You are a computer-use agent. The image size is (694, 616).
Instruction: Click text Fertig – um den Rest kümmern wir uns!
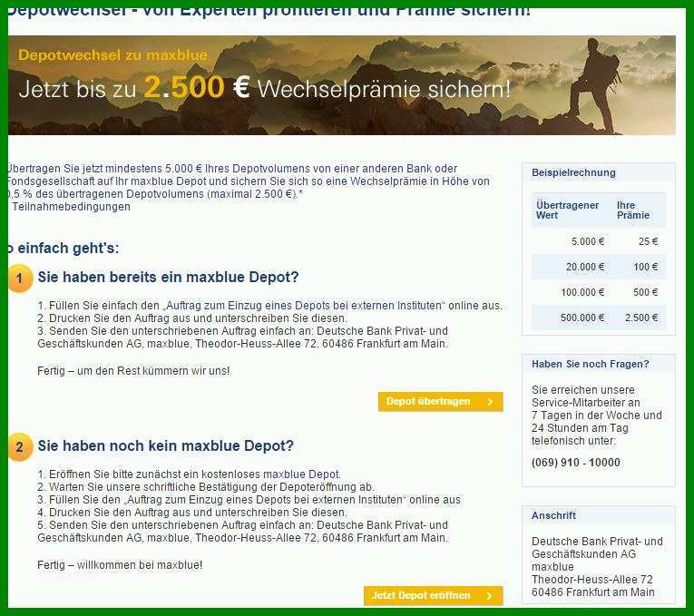tap(133, 371)
